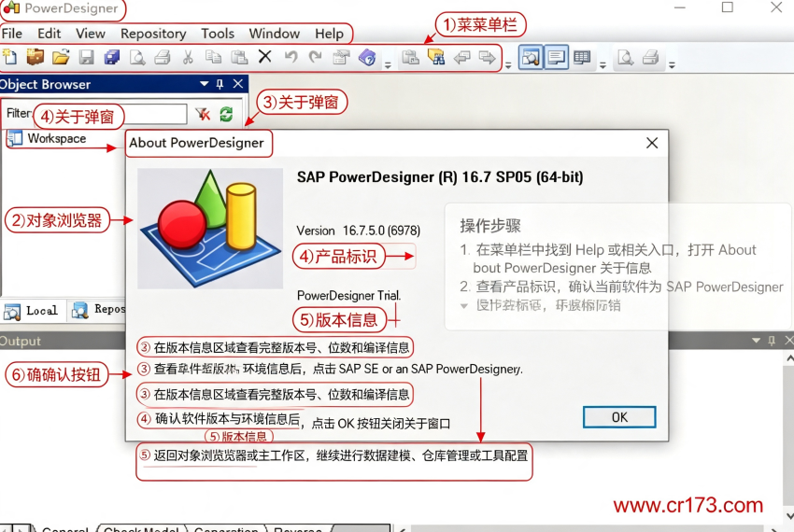The width and height of the screenshot is (794, 532).
Task: Click the first repository toolbar icon
Action: pos(410,57)
